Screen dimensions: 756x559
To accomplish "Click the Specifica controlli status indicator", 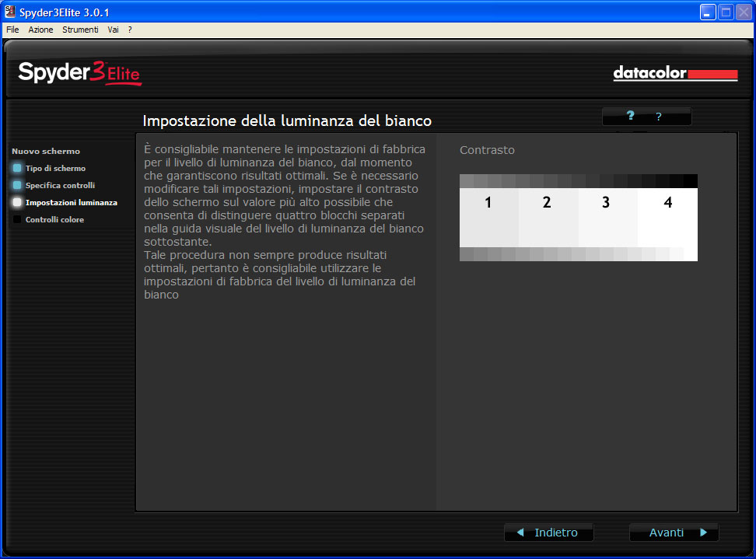I will point(17,185).
